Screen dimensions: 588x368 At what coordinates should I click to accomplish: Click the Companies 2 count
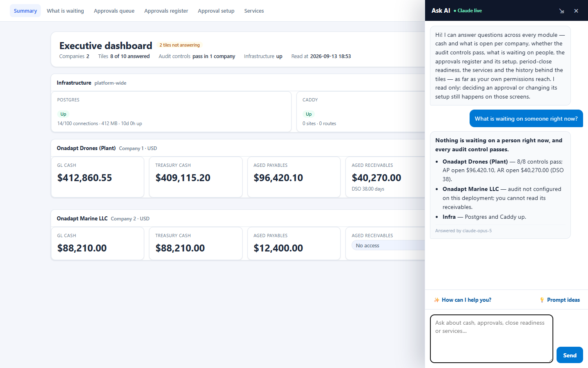(74, 56)
